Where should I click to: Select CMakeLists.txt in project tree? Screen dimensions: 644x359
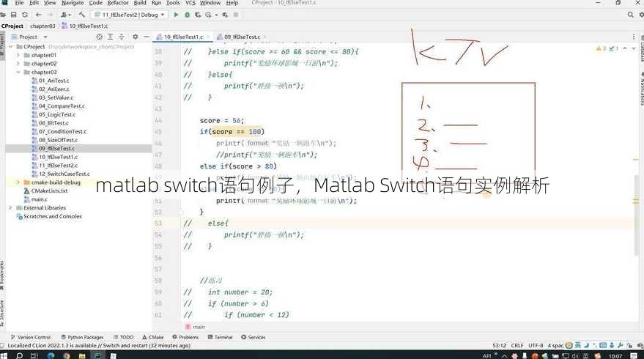pyautogui.click(x=49, y=191)
